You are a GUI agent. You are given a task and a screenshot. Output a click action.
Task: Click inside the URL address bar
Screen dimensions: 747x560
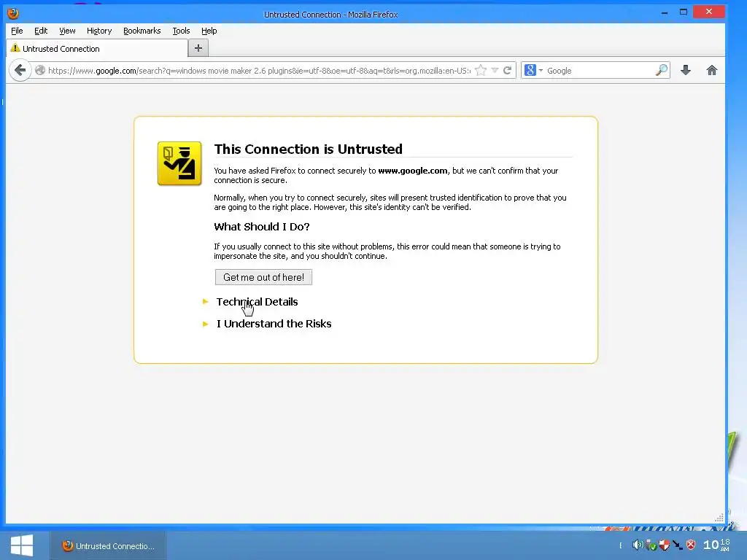(x=259, y=71)
